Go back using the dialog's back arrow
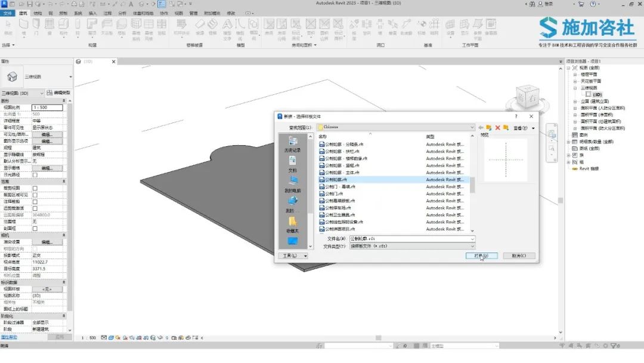The image size is (644, 363). click(x=481, y=128)
